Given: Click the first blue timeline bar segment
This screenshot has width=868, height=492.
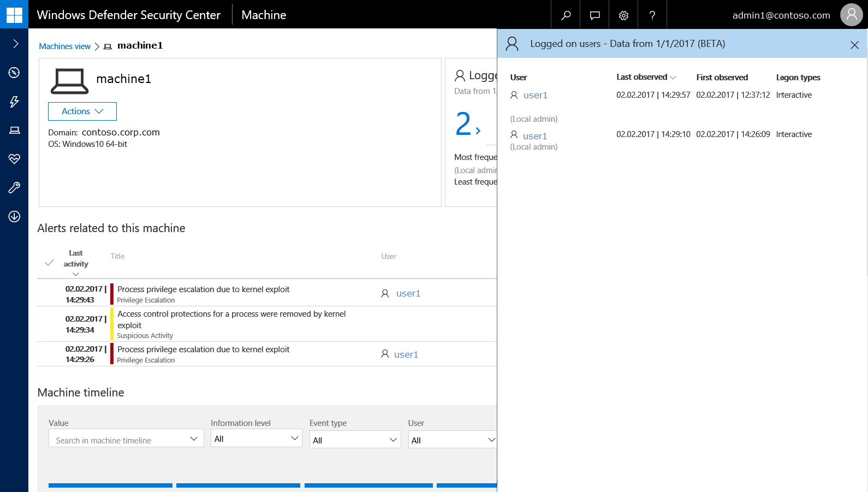Looking at the screenshot, I should coord(110,485).
